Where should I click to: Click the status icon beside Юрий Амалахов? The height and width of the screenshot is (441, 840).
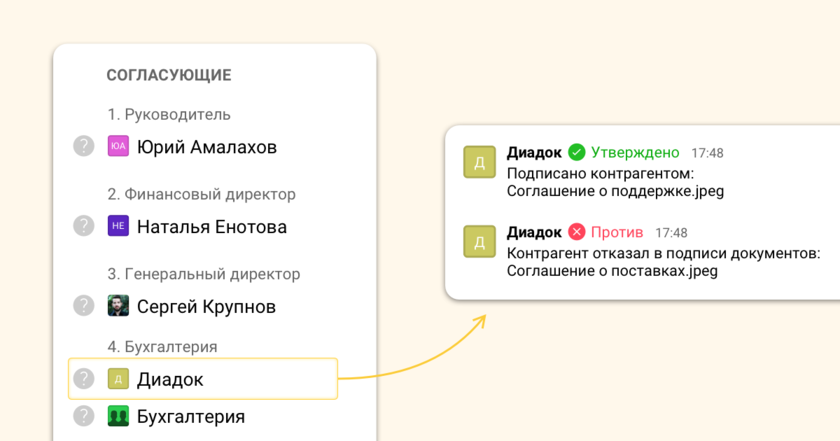[84, 146]
